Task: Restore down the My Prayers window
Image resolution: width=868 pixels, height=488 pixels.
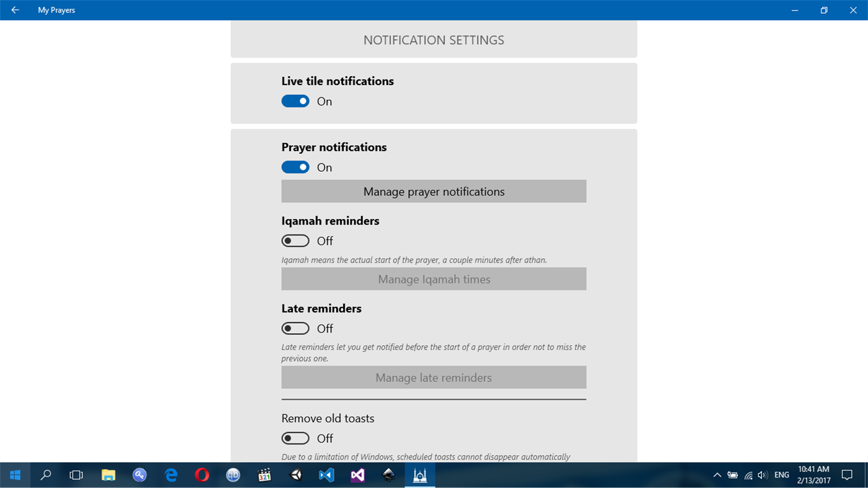Action: coord(824,10)
